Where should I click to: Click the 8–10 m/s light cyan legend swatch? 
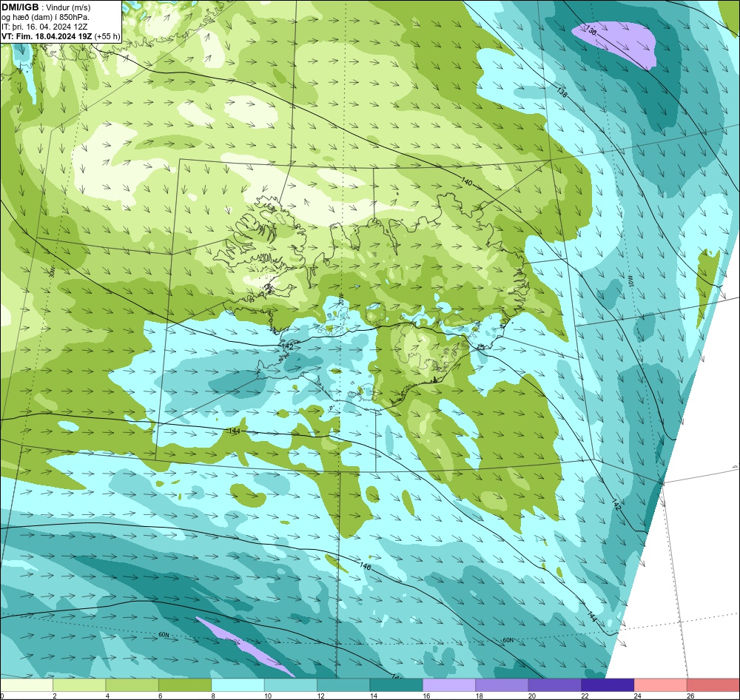pyautogui.click(x=238, y=685)
